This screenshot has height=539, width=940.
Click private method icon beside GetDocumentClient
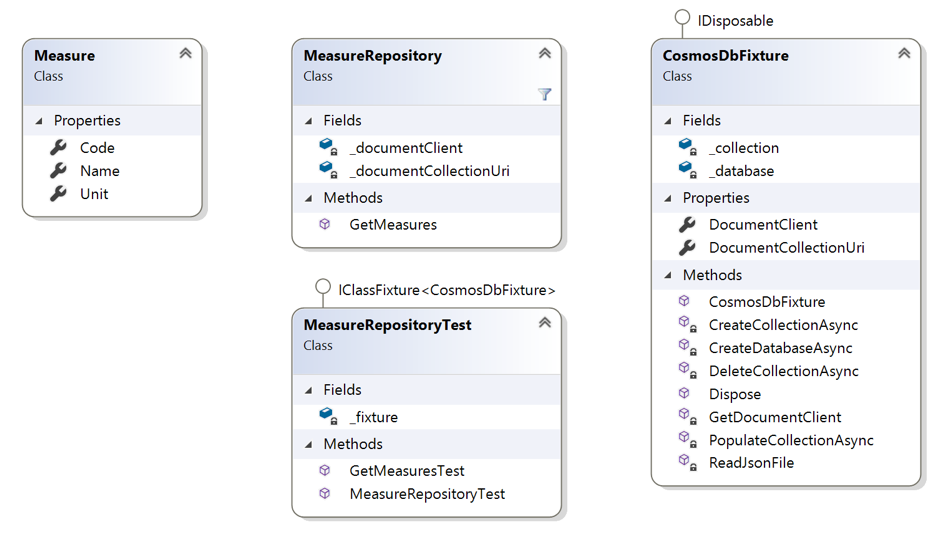click(687, 416)
